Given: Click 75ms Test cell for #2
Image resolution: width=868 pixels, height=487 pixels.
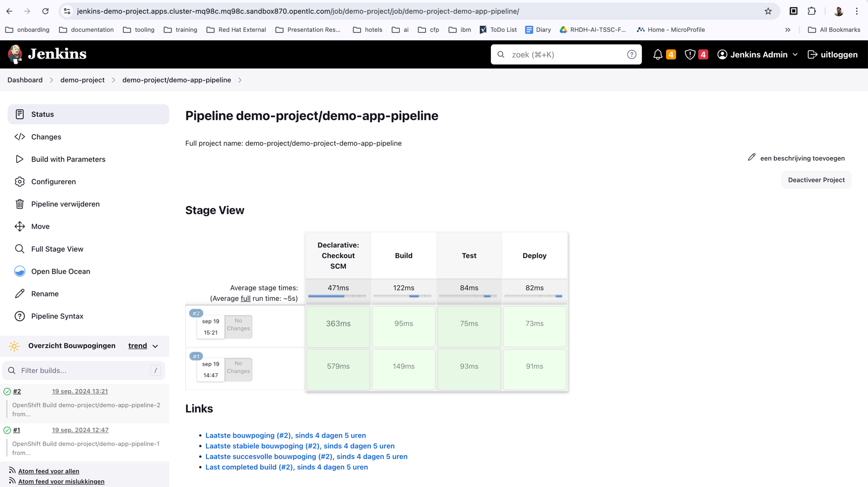Looking at the screenshot, I should [x=469, y=326].
